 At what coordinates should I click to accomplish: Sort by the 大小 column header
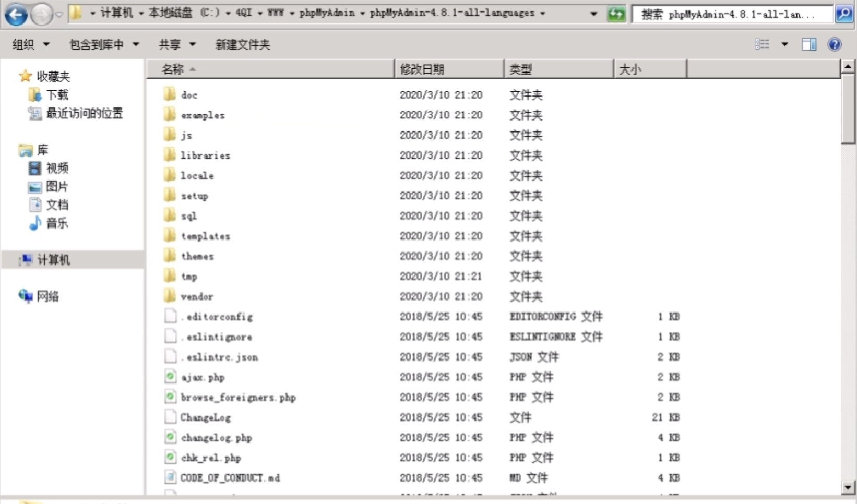(650, 69)
